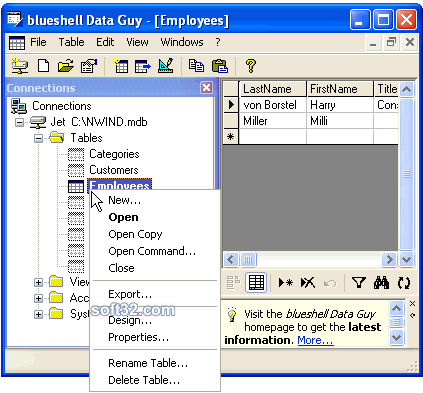423x393 pixels.
Task: Expand the folder node starting with Sys
Action: 38,314
